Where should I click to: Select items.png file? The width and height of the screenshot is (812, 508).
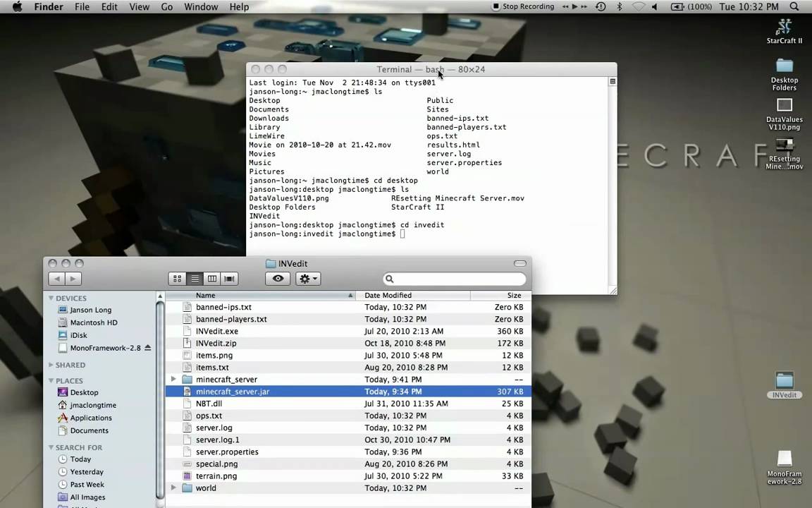click(x=348, y=356)
